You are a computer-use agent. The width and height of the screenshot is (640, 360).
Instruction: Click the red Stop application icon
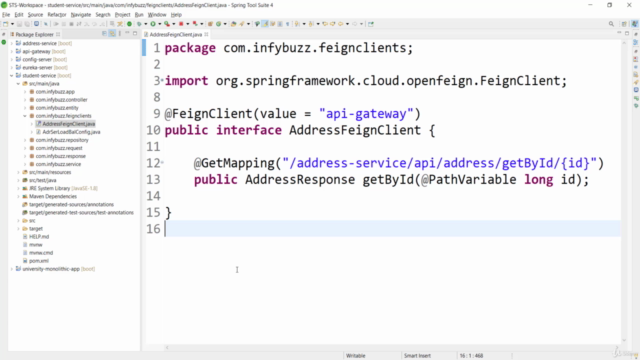click(x=181, y=24)
